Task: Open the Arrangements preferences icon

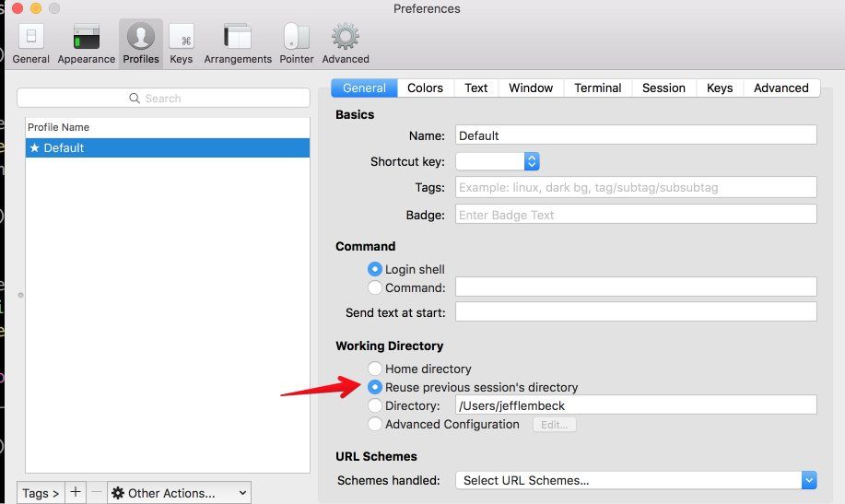Action: coord(238,38)
